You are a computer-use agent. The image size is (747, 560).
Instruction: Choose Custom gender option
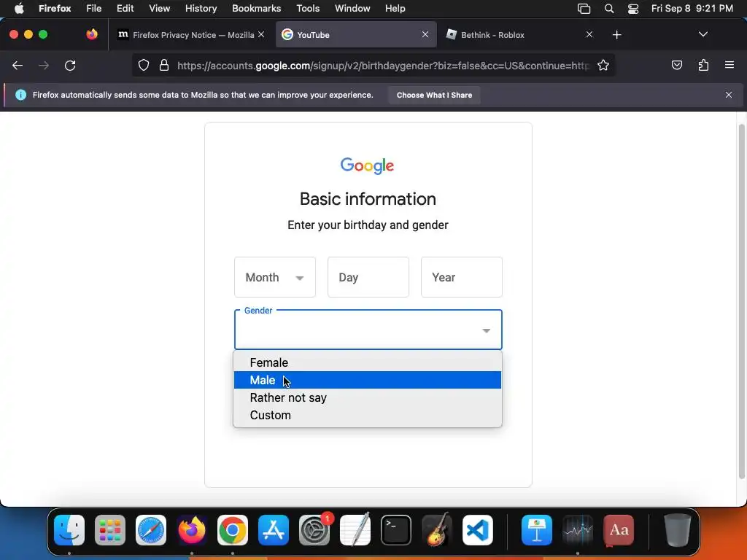[x=368, y=415]
